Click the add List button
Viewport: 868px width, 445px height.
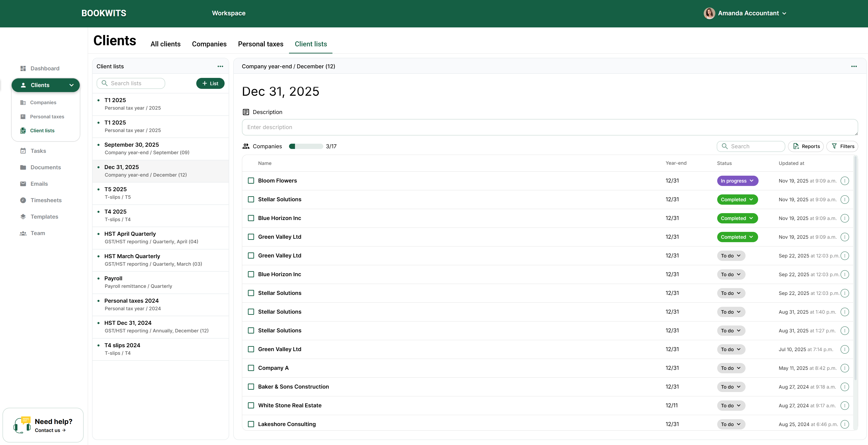(210, 84)
